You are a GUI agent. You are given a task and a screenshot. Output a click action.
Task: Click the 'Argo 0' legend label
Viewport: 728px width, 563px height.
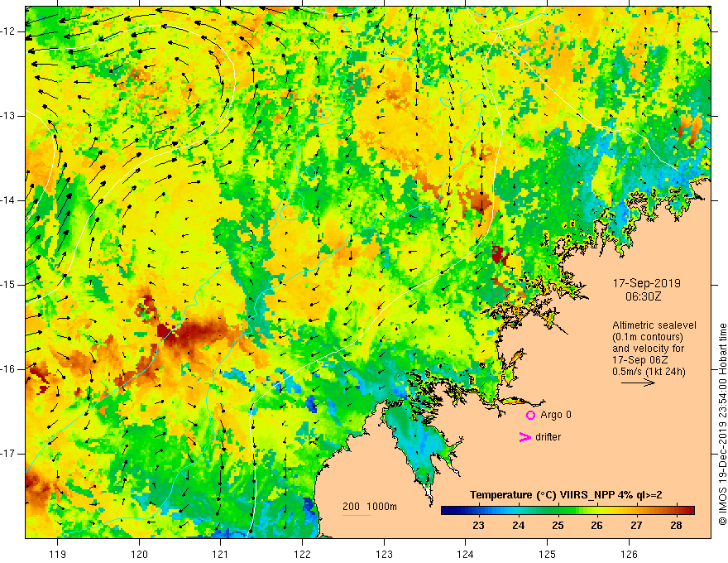click(556, 414)
